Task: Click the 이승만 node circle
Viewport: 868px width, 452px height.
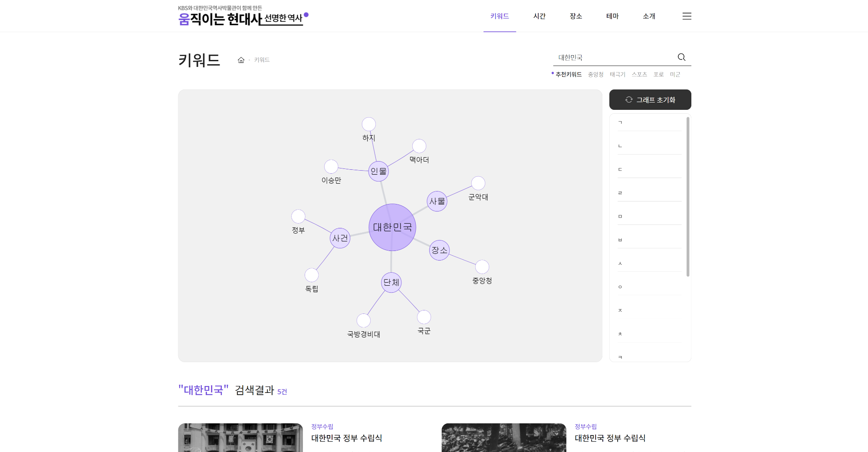Action: coord(331,166)
